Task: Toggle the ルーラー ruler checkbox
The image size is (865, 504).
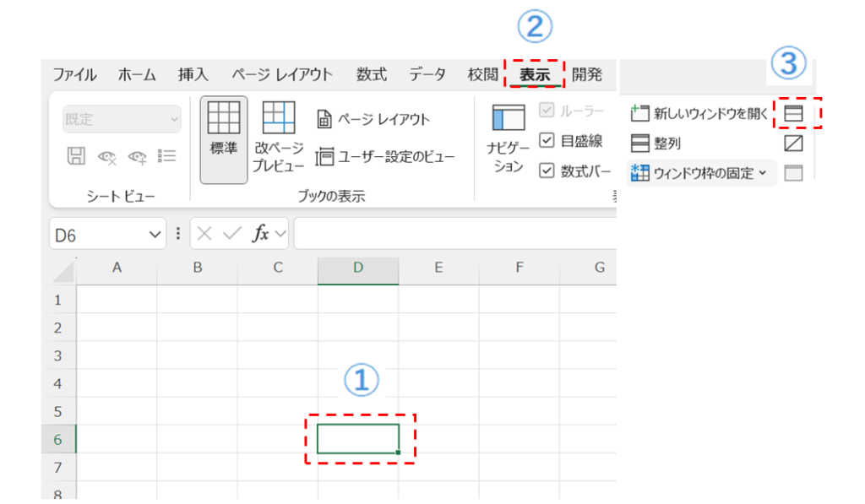Action: (547, 111)
